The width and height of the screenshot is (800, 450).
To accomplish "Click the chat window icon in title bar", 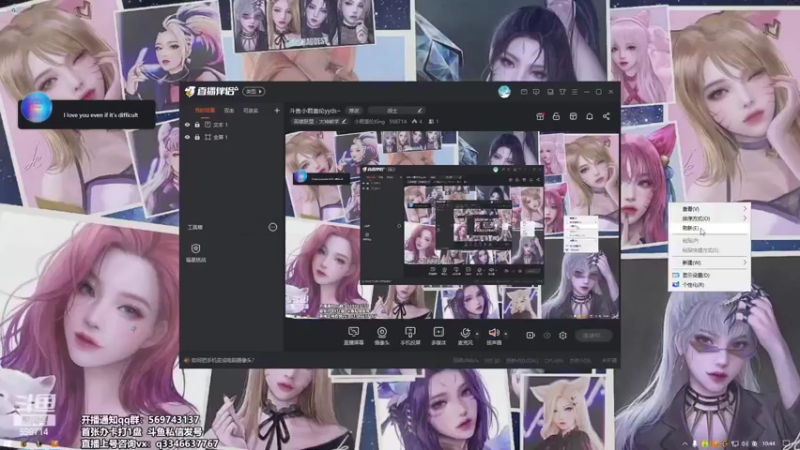I will [550, 92].
